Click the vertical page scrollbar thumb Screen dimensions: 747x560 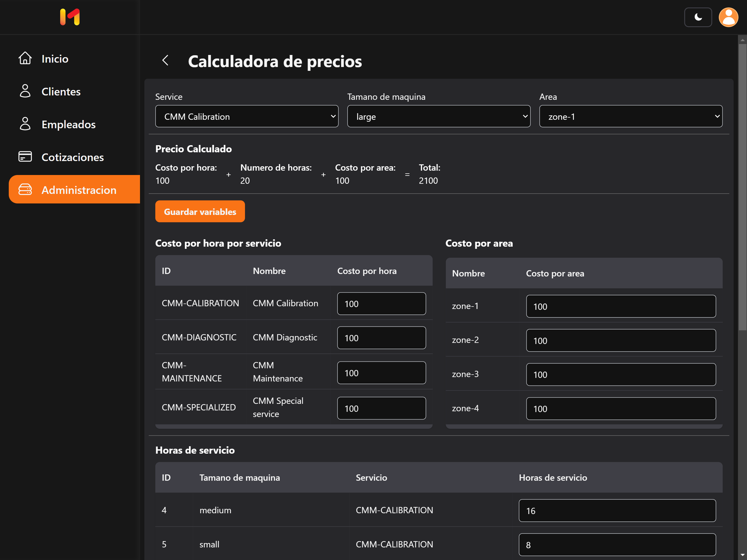click(x=742, y=187)
